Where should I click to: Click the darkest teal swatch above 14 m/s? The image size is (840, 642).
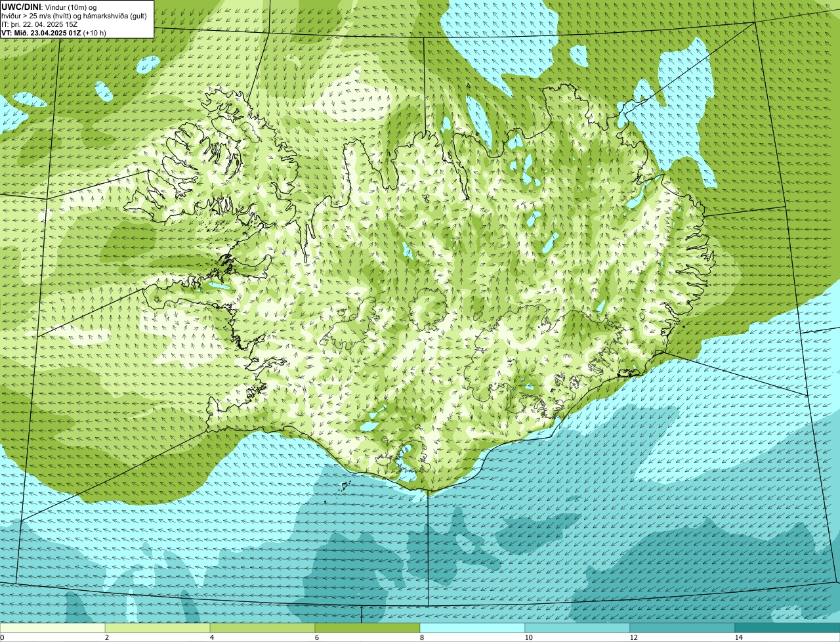[787, 628]
